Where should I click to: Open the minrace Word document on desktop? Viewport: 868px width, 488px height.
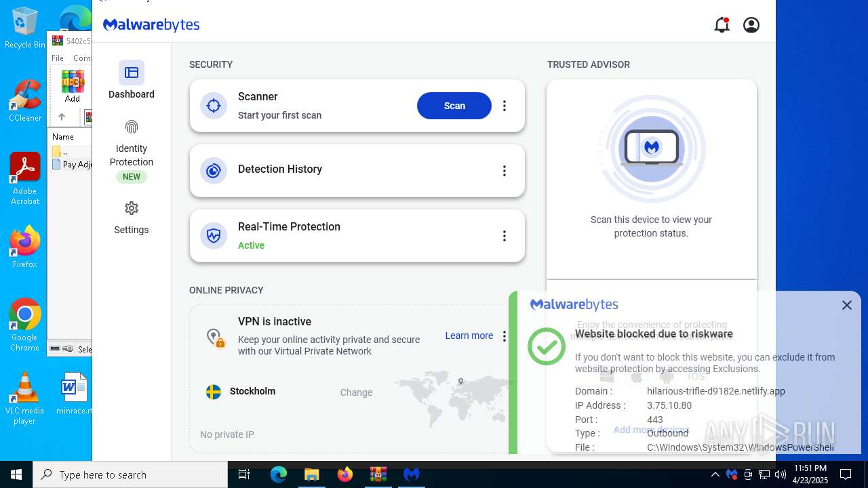pyautogui.click(x=74, y=393)
